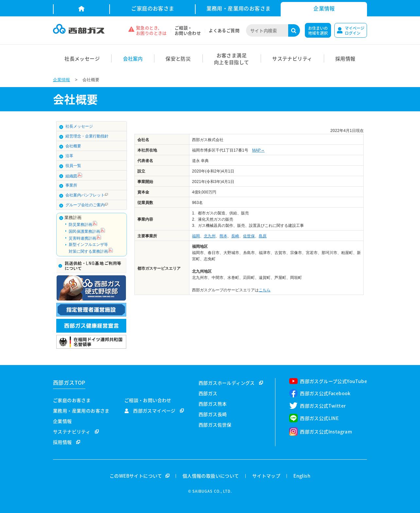
Task: Click arrow bullet beside 託送供給・LNG基地
Action: point(60,266)
